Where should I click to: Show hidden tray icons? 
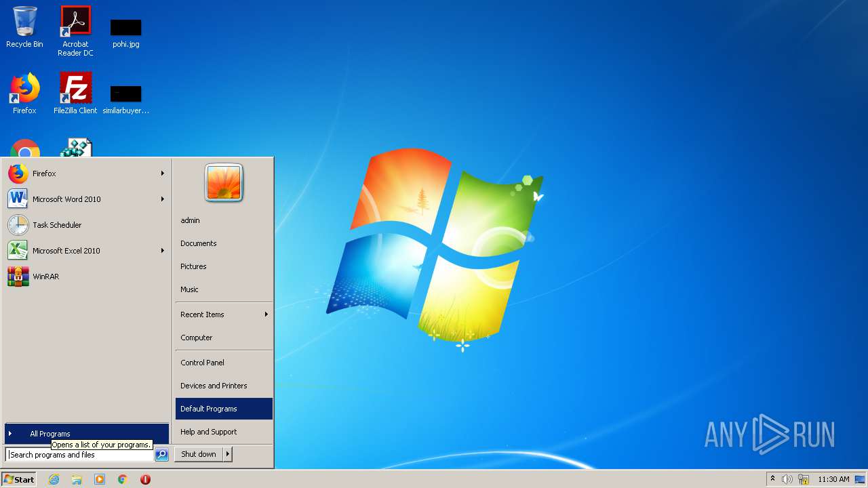pyautogui.click(x=772, y=479)
